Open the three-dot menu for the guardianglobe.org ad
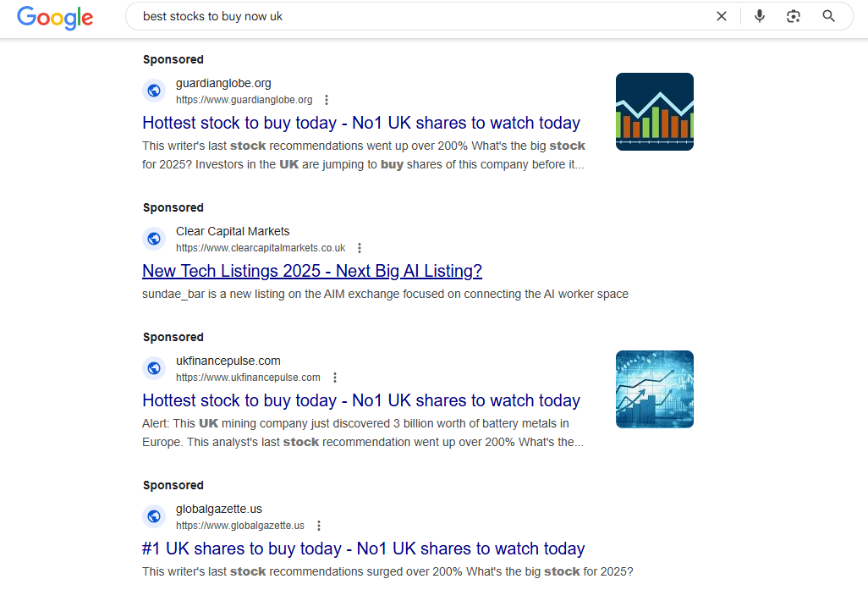This screenshot has width=868, height=590. click(327, 99)
